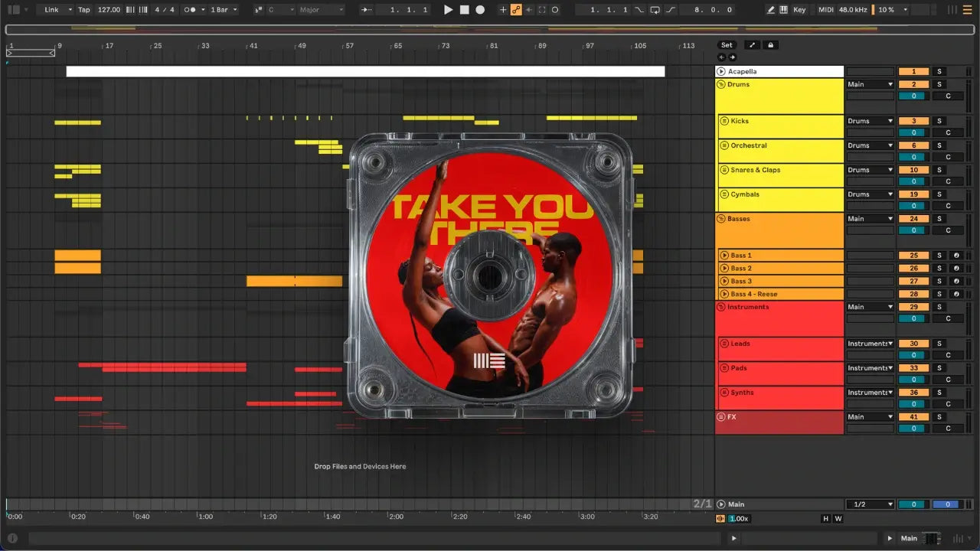Screen dimensions: 980x551
Task: Click the W width button
Action: click(838, 519)
